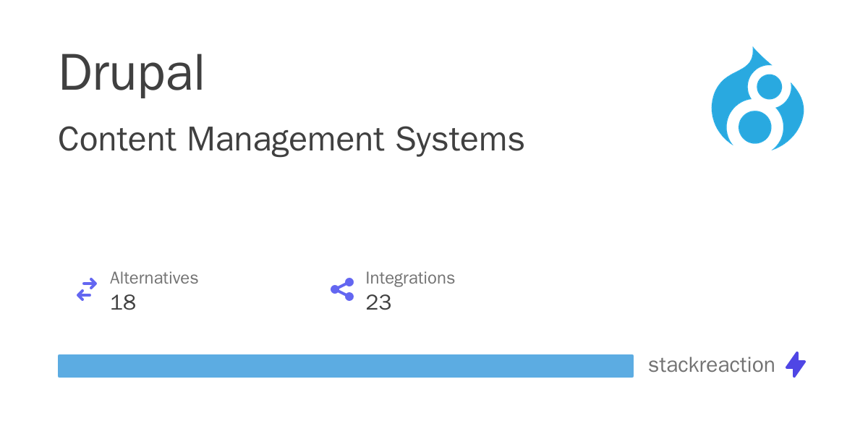Click the Alternatives swap-arrows icon
Viewport: 868px width, 434px height.
point(87,289)
